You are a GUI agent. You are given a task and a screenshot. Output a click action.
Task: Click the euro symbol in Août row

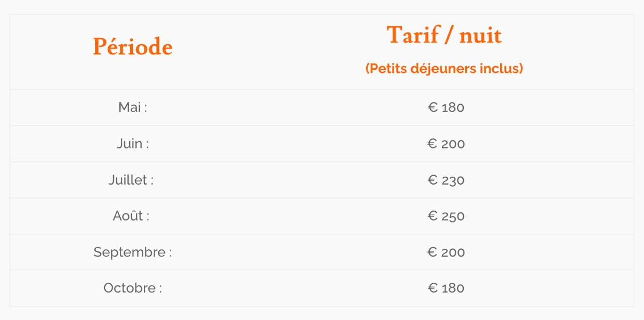point(433,216)
